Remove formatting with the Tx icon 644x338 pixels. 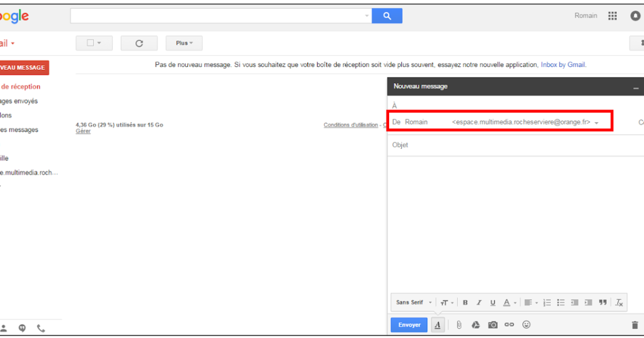tap(619, 303)
